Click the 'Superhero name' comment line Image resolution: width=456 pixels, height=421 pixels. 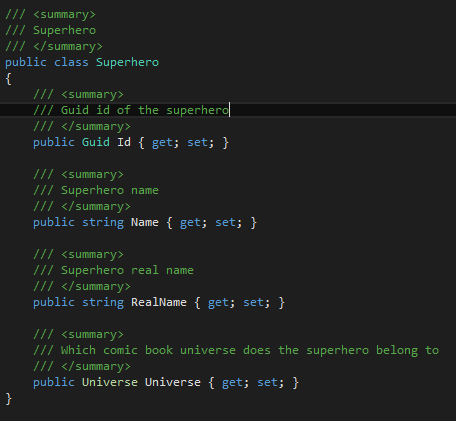(96, 190)
